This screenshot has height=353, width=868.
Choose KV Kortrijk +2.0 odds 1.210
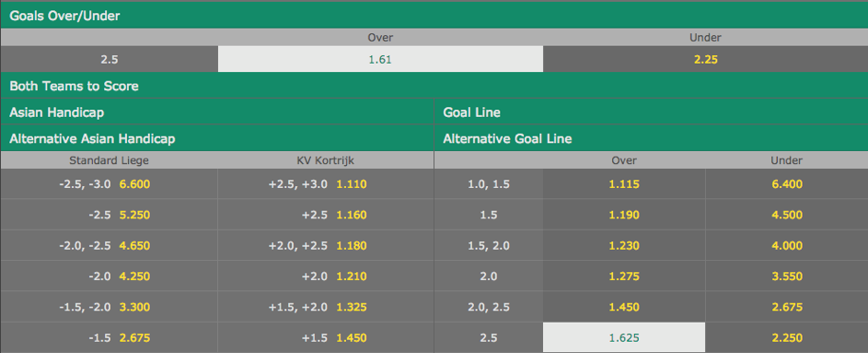pos(326,276)
